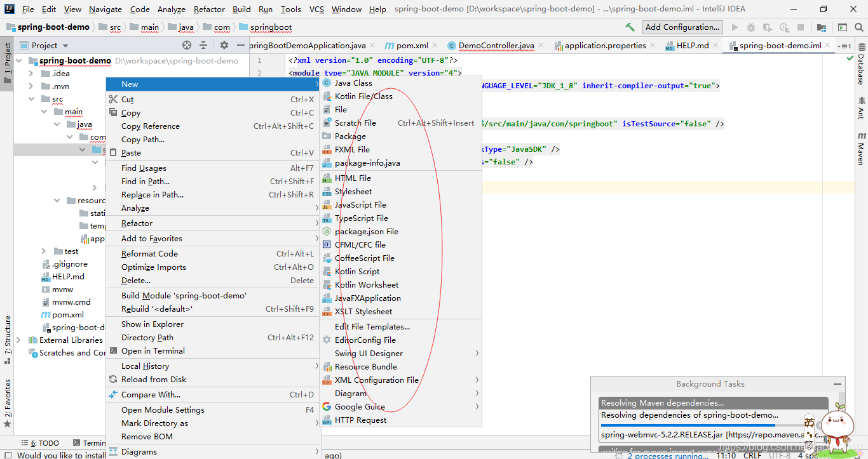
Task: Choose Stylesheet in New submenu
Action: [400, 192]
